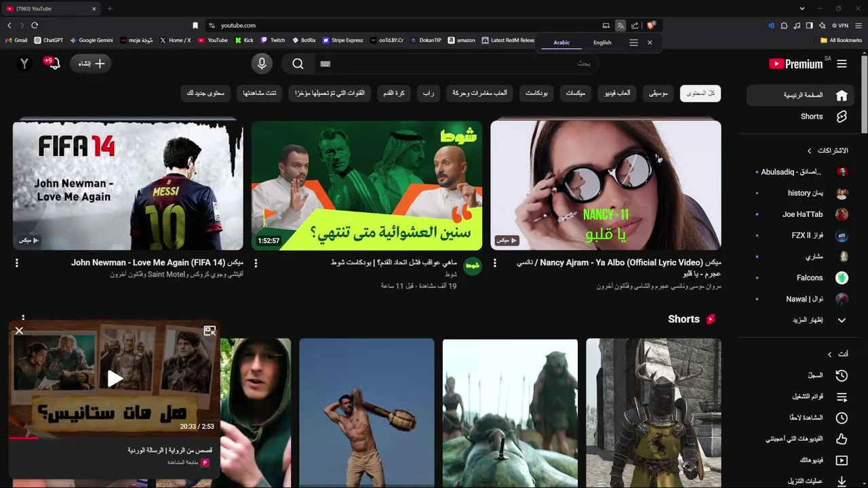
Task: Open the Shorts shelf options menu
Action: [23, 318]
